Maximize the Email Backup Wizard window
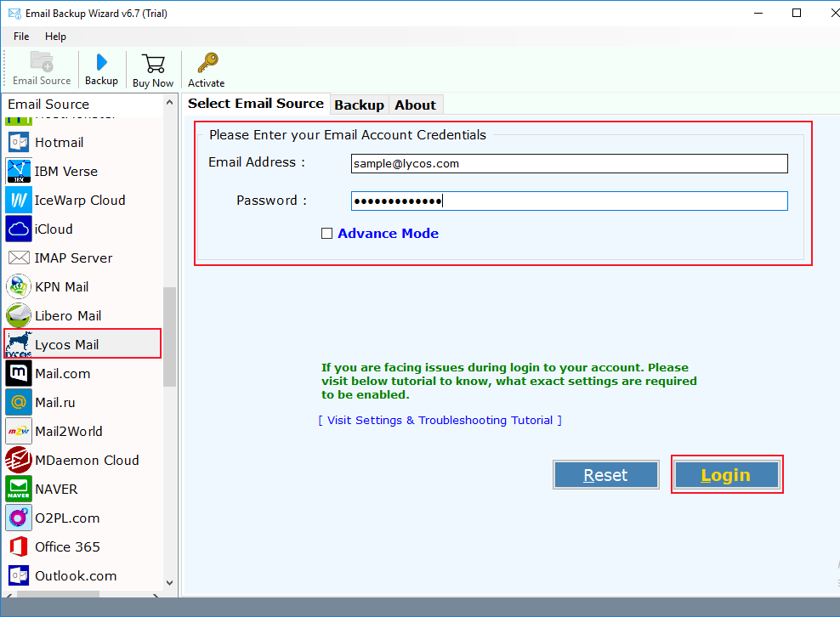The width and height of the screenshot is (840, 617). [x=797, y=13]
